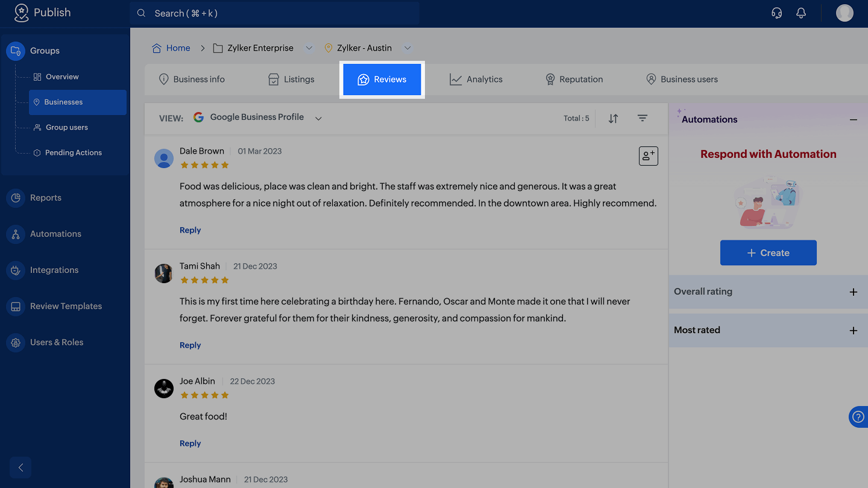Switch to the Listings tab

[x=291, y=80]
